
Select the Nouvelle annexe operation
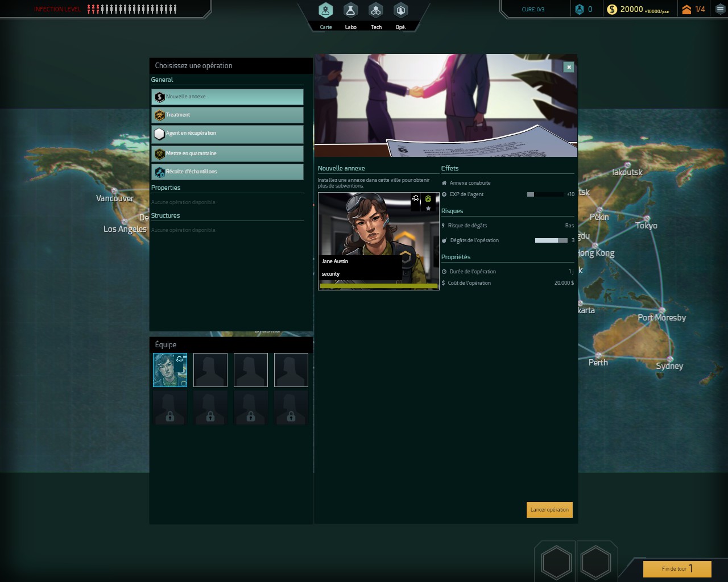click(227, 97)
